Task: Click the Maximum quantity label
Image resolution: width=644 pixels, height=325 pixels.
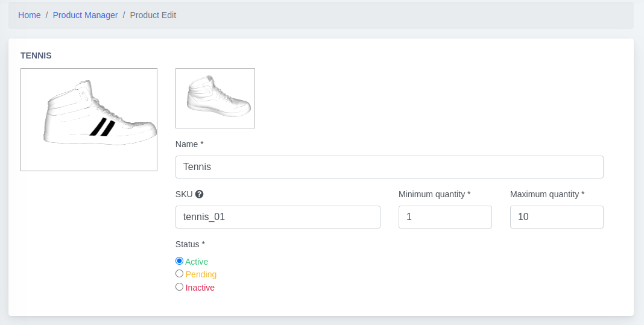Action: tap(547, 194)
